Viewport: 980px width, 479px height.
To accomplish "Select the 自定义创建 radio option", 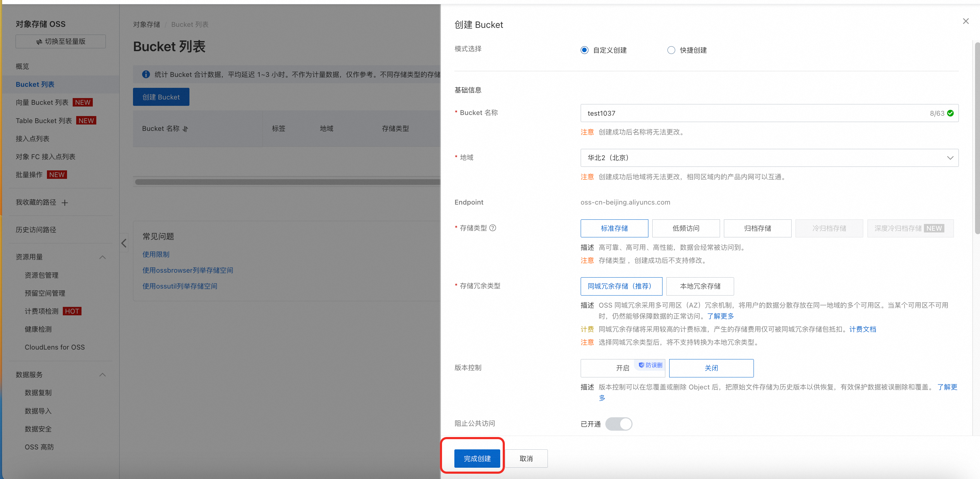I will coord(585,50).
